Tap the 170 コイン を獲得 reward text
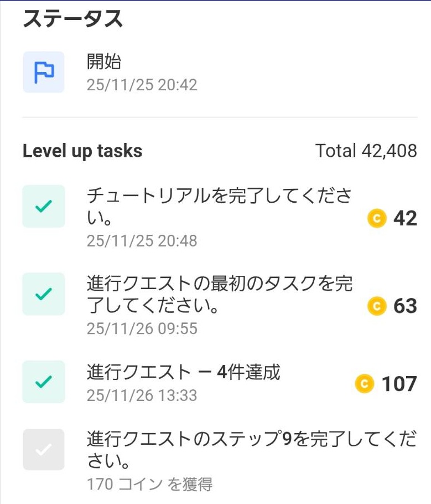 (149, 485)
